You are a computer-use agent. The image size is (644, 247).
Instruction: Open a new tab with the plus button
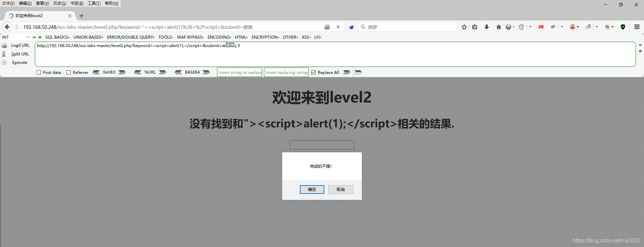pos(82,16)
